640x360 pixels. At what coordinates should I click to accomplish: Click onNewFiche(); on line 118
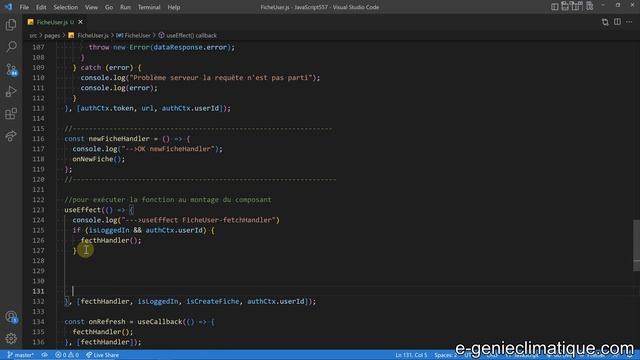click(99, 159)
